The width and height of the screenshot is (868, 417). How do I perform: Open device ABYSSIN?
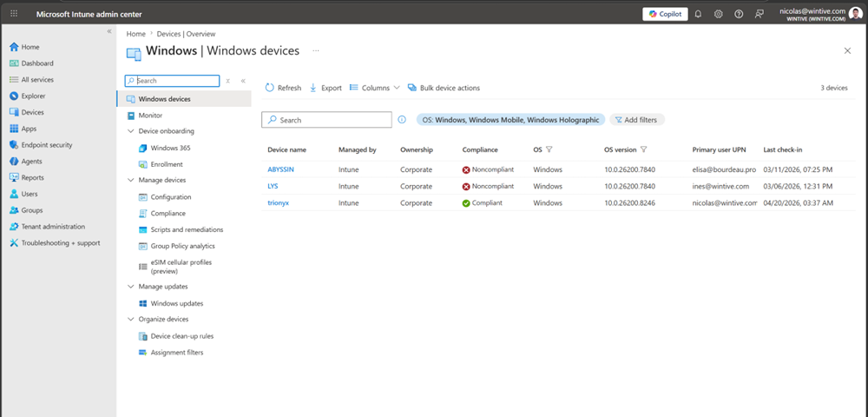[x=280, y=169]
